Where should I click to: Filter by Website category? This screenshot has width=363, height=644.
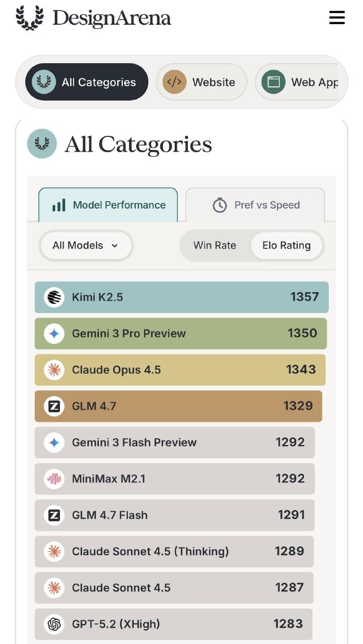[x=201, y=82]
